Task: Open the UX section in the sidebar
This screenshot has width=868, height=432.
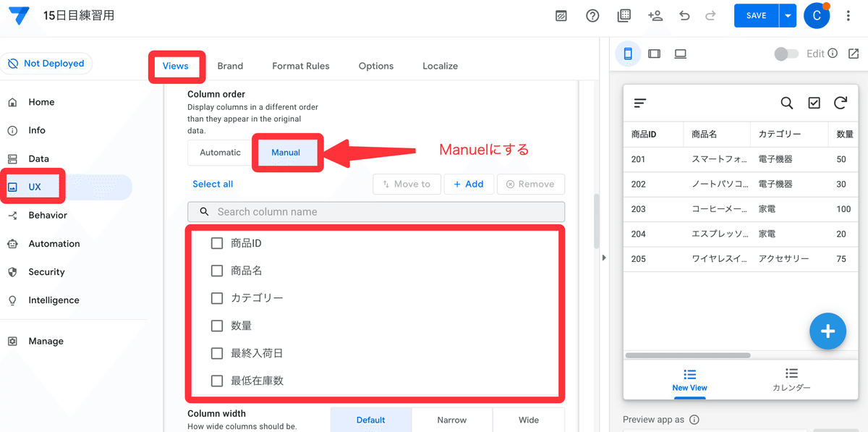Action: tap(33, 187)
